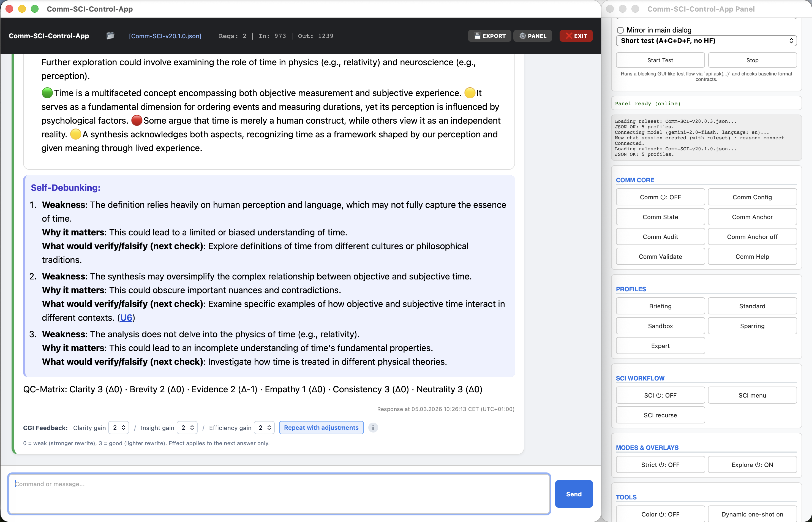Toggle the Mirror in main dialog checkbox
Viewport: 812px width, 522px height.
[x=620, y=30]
